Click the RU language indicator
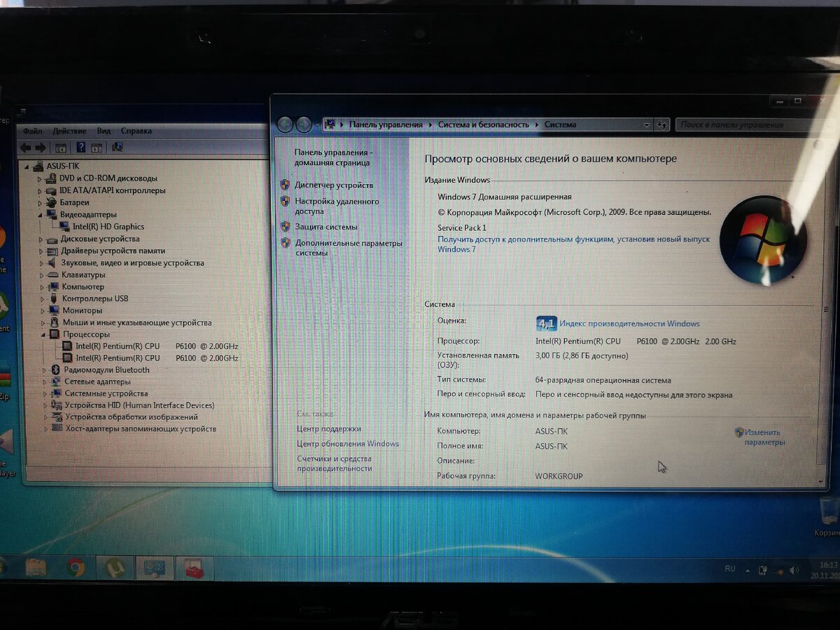Image resolution: width=840 pixels, height=630 pixels. point(730,569)
